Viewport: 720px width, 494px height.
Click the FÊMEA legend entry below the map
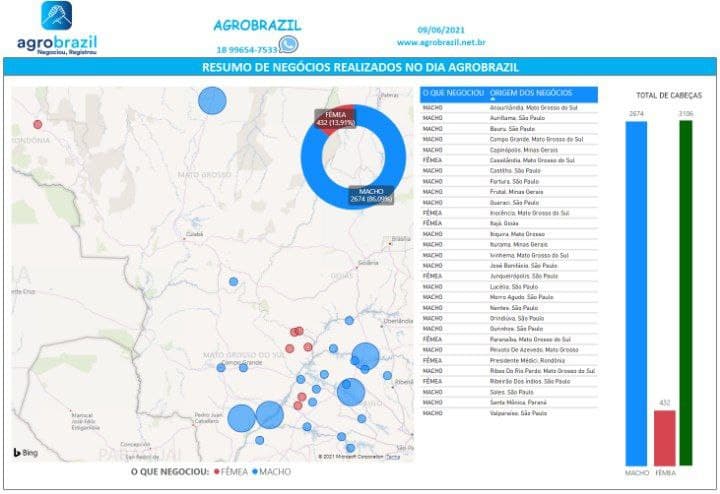(231, 472)
